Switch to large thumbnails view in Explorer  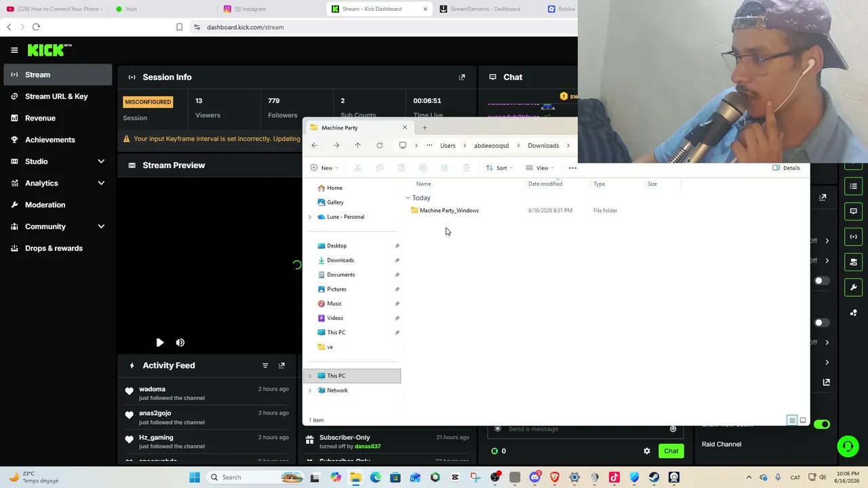pyautogui.click(x=803, y=420)
